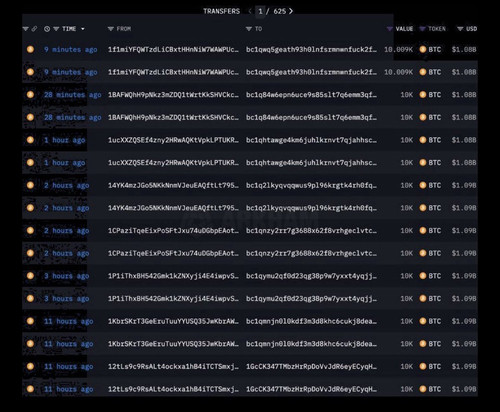This screenshot has width=500, height=412.
Task: Go to the next transfers page
Action: (291, 11)
